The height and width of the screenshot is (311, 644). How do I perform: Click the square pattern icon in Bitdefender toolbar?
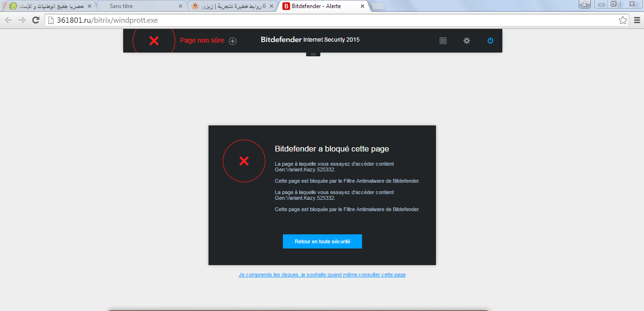(443, 41)
